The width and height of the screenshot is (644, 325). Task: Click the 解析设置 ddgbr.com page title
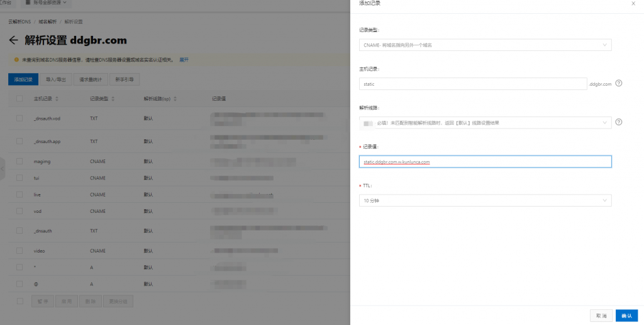click(x=75, y=40)
